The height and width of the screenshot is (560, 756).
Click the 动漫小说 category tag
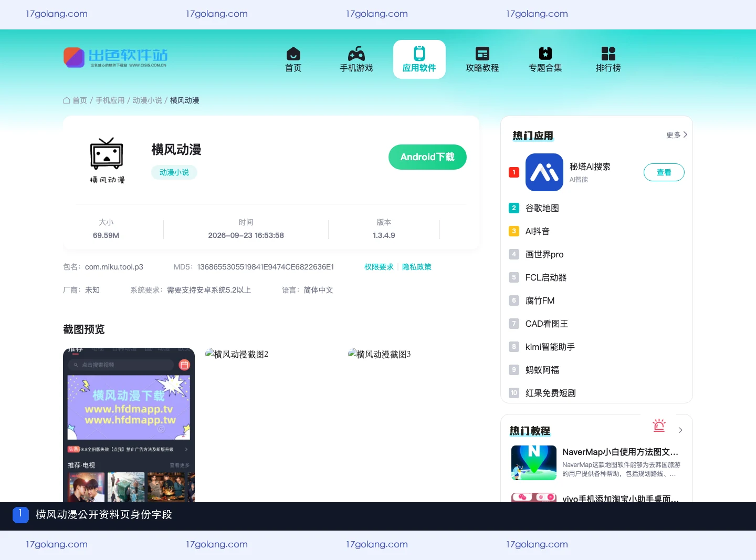pyautogui.click(x=174, y=172)
